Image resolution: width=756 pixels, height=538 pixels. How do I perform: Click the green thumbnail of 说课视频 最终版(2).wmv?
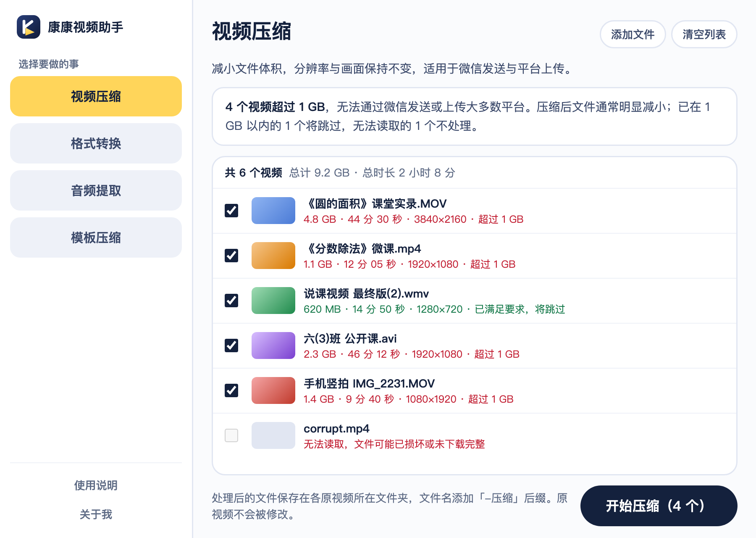coord(273,301)
